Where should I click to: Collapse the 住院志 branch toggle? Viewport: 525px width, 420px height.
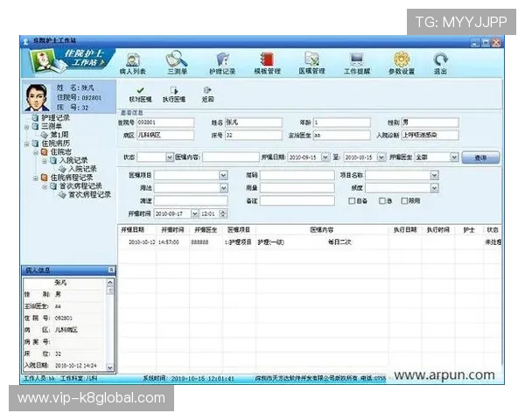pyautogui.click(x=36, y=152)
